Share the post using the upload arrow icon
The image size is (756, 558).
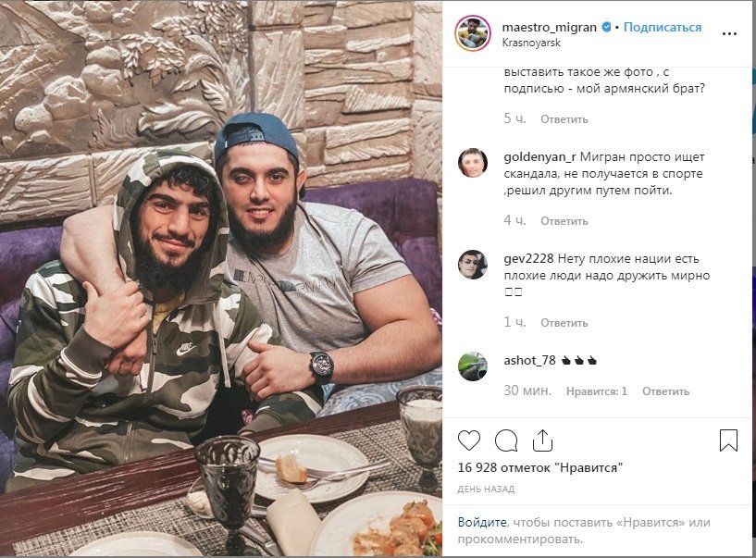coord(542,440)
